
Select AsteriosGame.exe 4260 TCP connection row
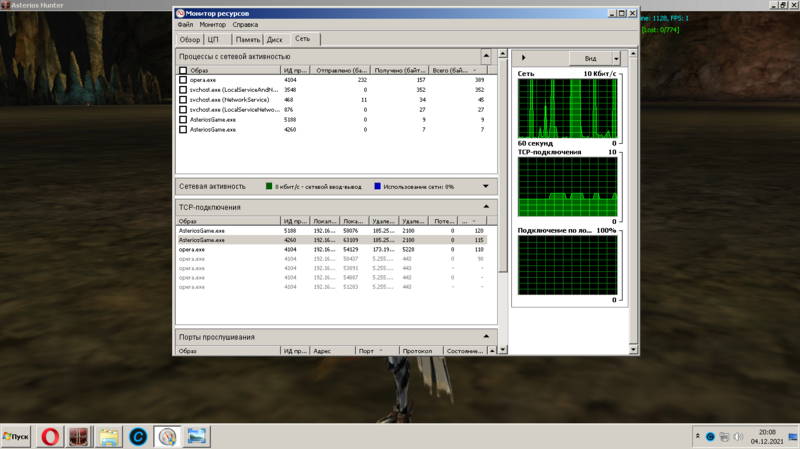pyautogui.click(x=332, y=240)
